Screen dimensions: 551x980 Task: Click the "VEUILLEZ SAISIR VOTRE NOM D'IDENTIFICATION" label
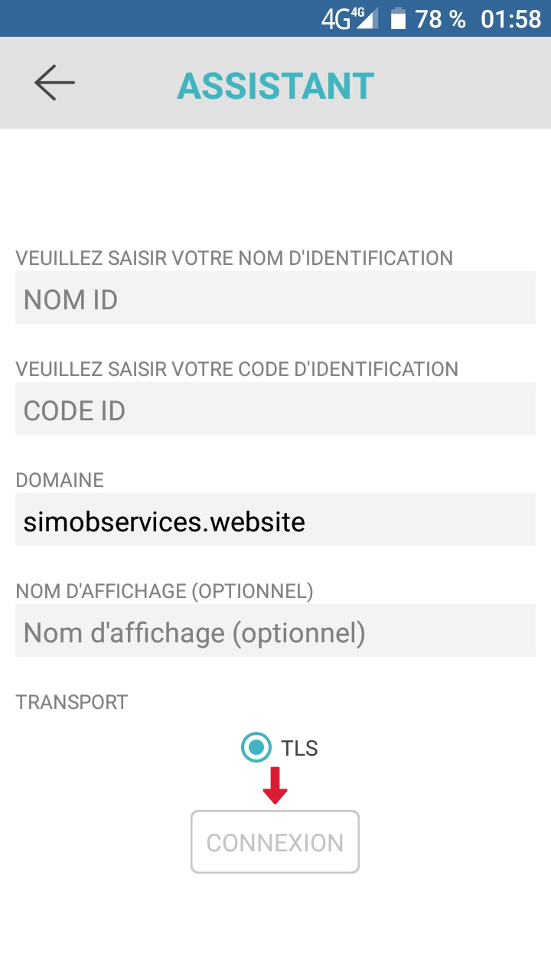point(234,258)
